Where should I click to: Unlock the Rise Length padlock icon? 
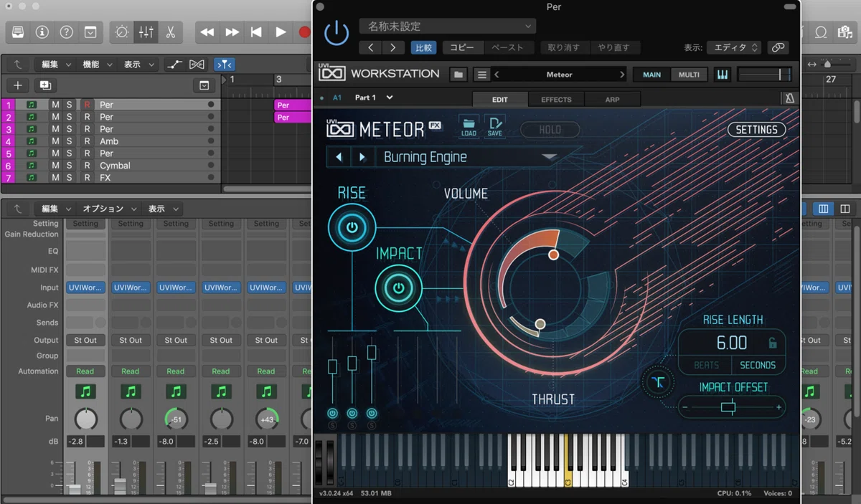coord(773,343)
